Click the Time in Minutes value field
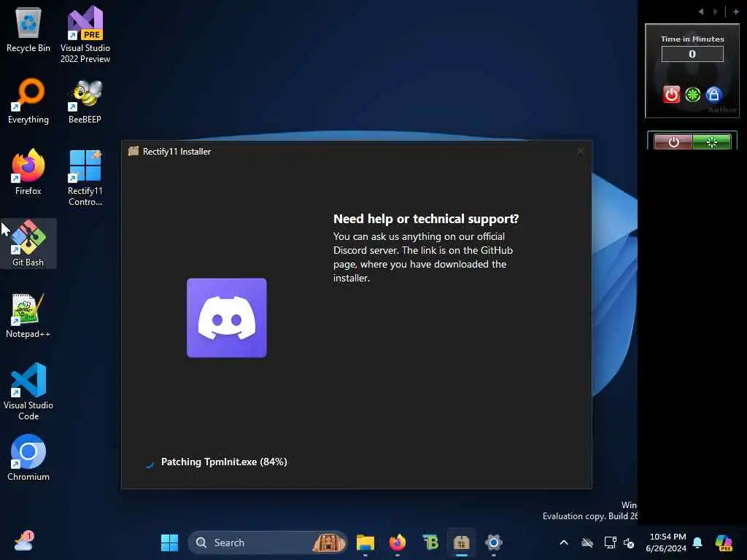This screenshot has width=747, height=560. click(x=692, y=54)
